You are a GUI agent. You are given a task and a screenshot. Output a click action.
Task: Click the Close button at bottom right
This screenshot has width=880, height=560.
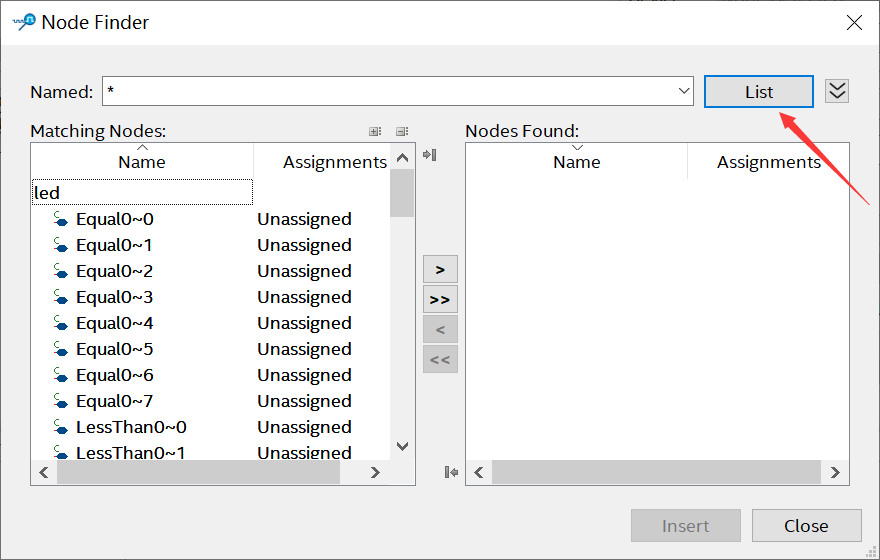pyautogui.click(x=806, y=526)
